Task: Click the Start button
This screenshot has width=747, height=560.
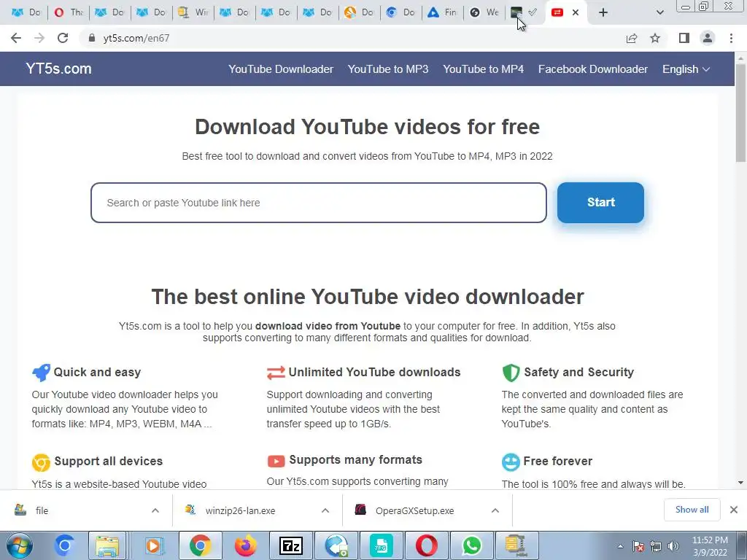Action: (600, 203)
